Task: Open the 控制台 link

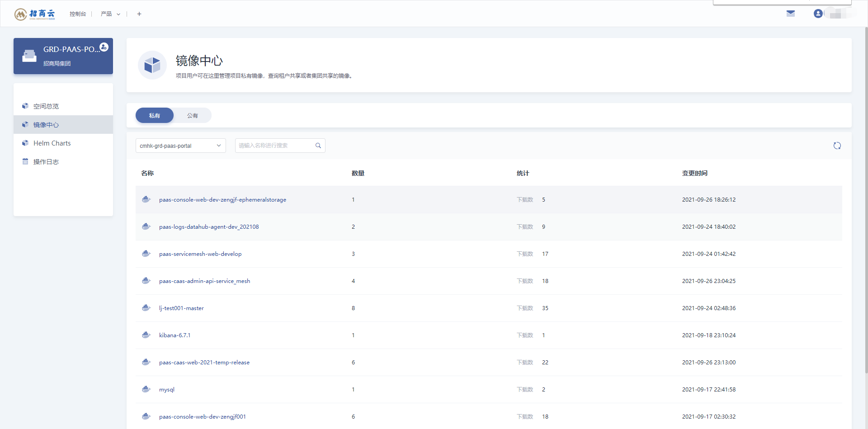Action: (x=78, y=14)
